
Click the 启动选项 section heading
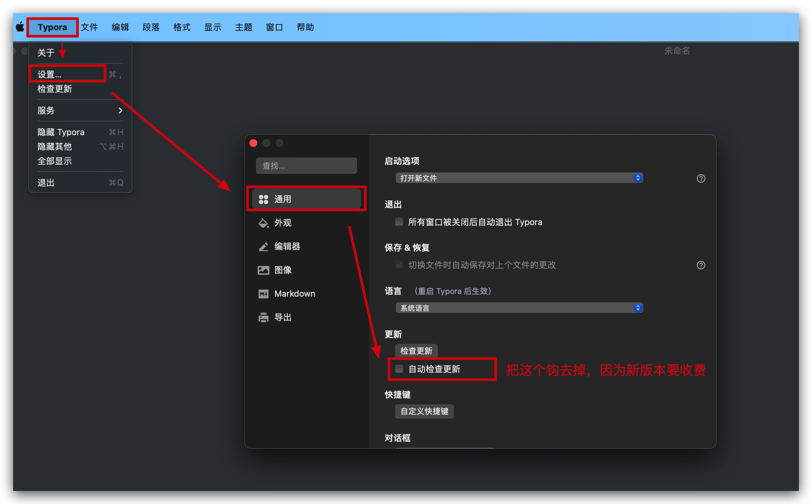[x=402, y=161]
